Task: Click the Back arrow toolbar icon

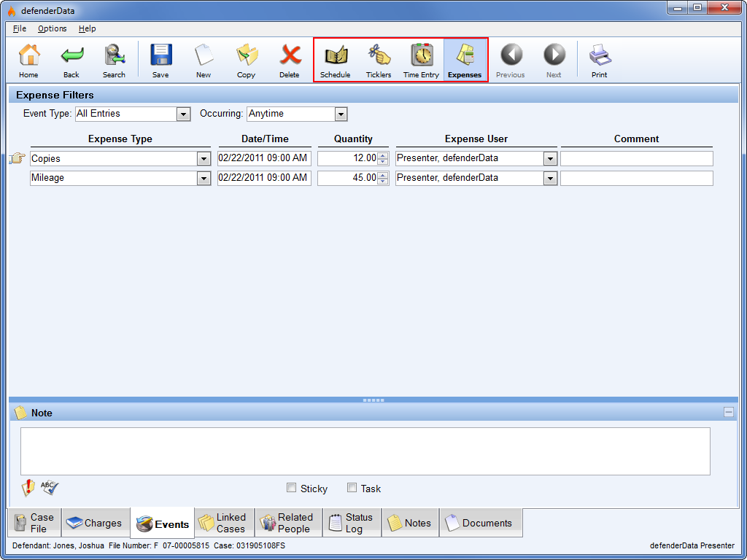Action: point(71,61)
